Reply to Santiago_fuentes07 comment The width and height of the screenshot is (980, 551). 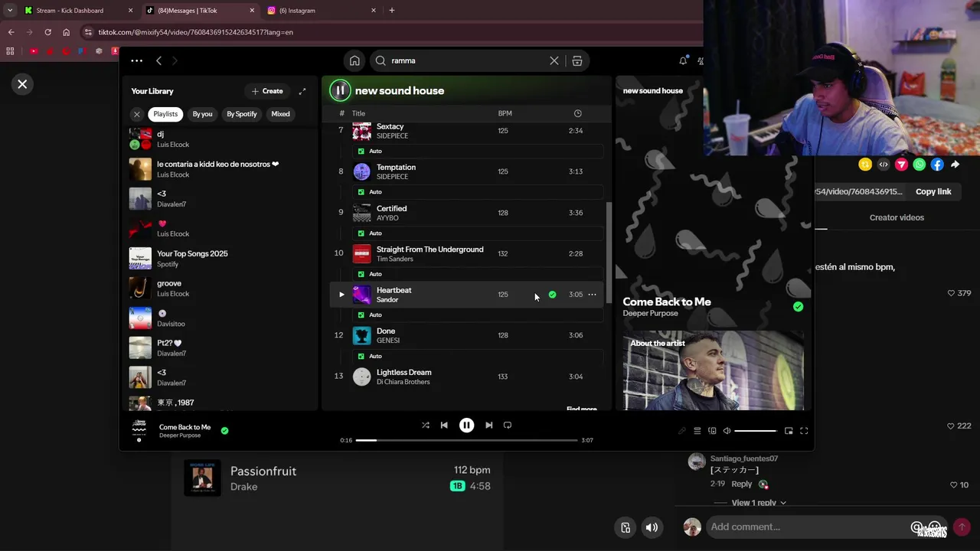tap(741, 484)
